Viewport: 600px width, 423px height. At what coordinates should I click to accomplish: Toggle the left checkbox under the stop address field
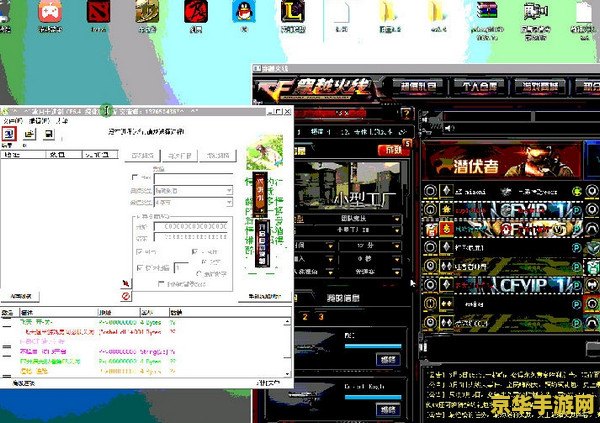(x=139, y=252)
